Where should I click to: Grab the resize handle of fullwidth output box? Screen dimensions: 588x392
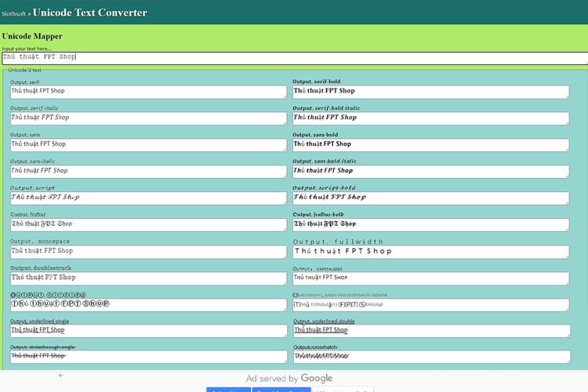click(x=567, y=256)
